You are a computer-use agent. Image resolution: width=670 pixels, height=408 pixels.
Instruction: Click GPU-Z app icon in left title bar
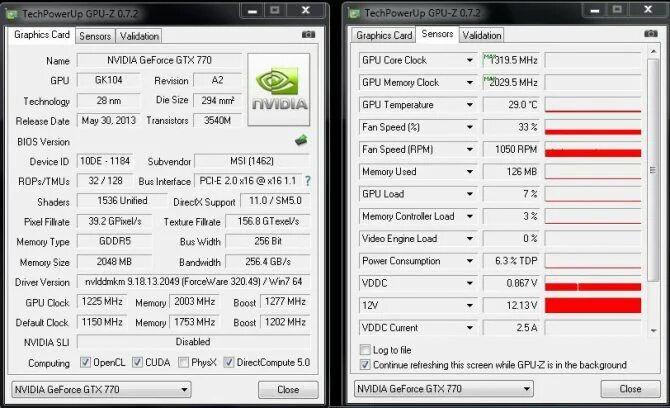tap(12, 14)
